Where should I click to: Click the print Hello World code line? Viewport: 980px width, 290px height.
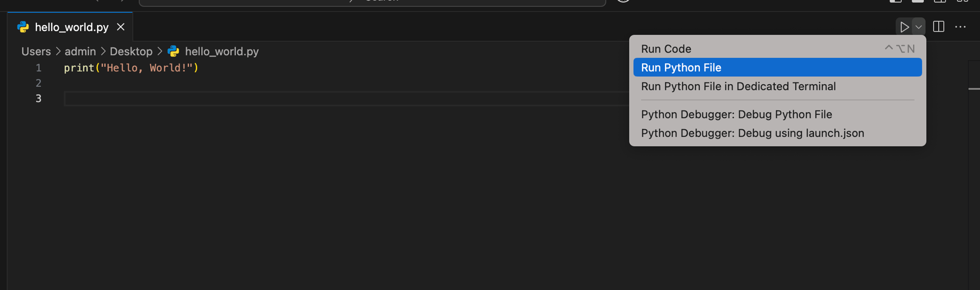tap(131, 68)
